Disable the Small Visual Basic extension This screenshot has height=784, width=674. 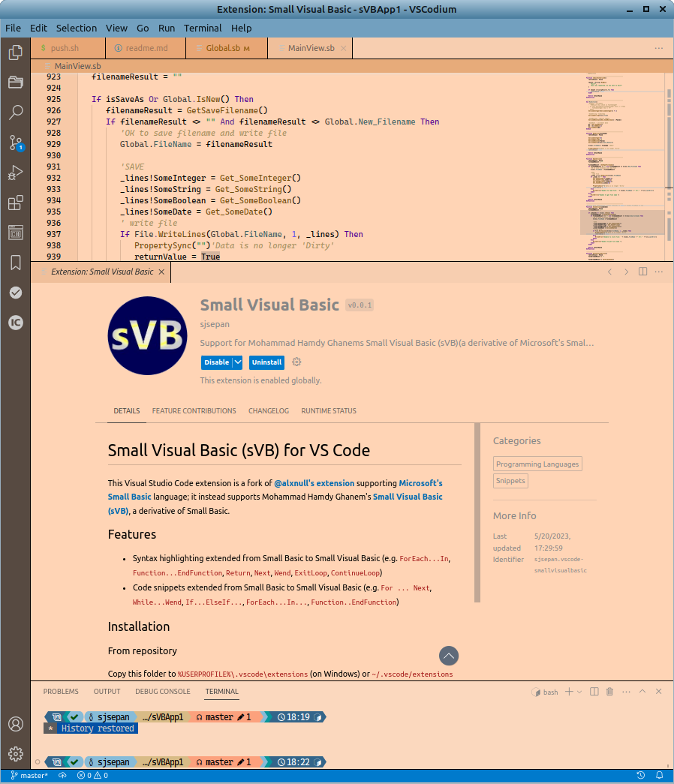tap(215, 362)
